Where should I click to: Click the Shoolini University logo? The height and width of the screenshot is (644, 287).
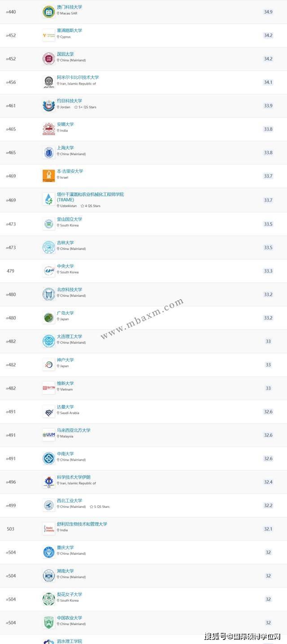48,529
